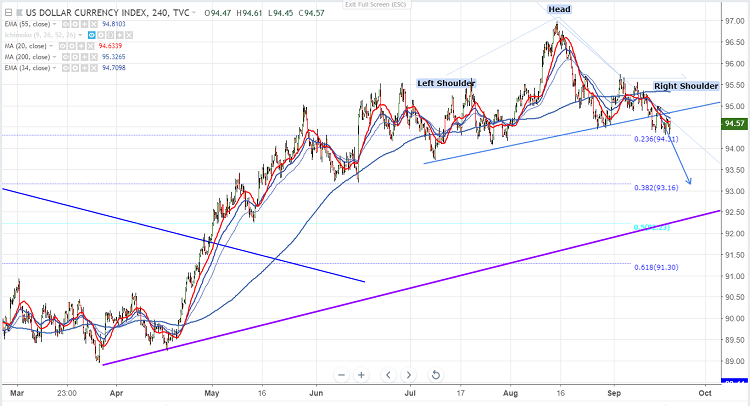Remove EMA (34, close) with its X icon
Viewport: 752px width, 406px height.
pyautogui.click(x=94, y=68)
